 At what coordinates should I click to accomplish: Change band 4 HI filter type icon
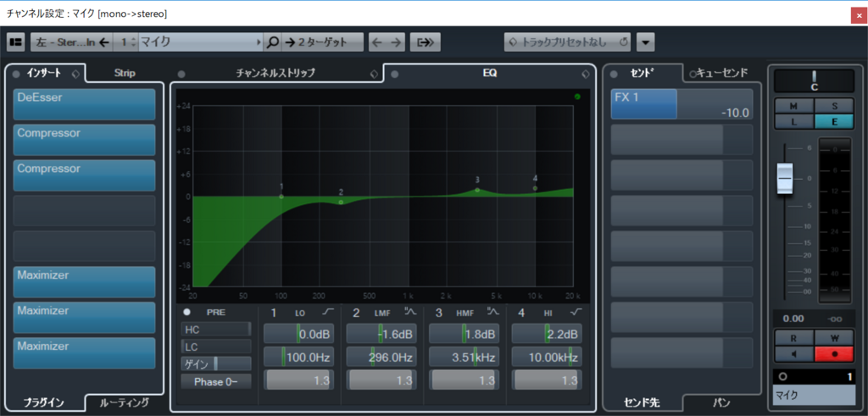pyautogui.click(x=576, y=312)
